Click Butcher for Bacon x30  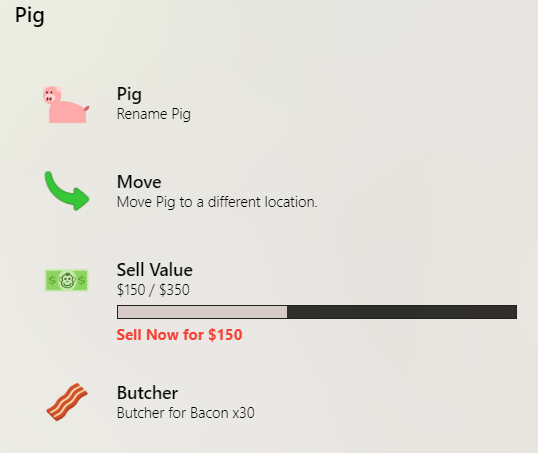click(186, 413)
